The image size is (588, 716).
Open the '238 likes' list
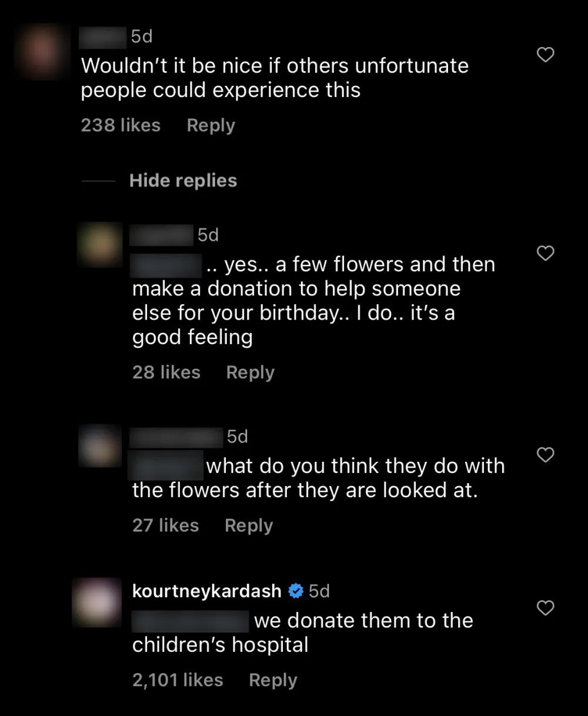point(121,125)
